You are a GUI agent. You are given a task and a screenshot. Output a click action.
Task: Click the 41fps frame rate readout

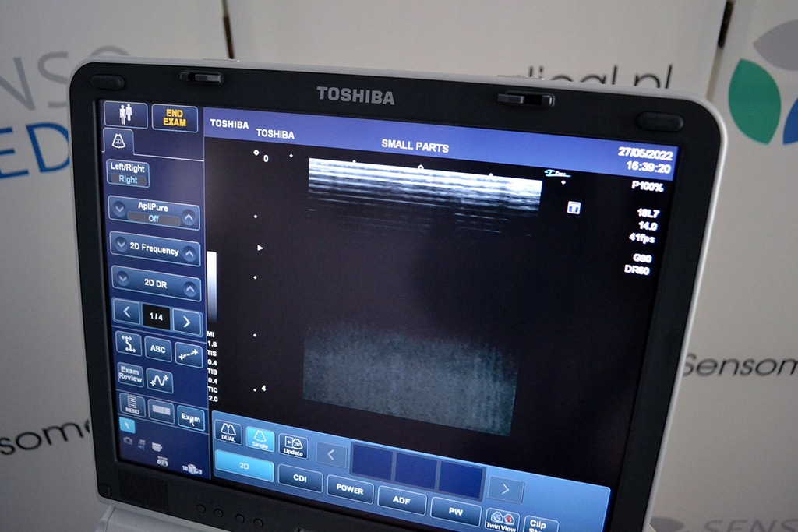pyautogui.click(x=641, y=238)
